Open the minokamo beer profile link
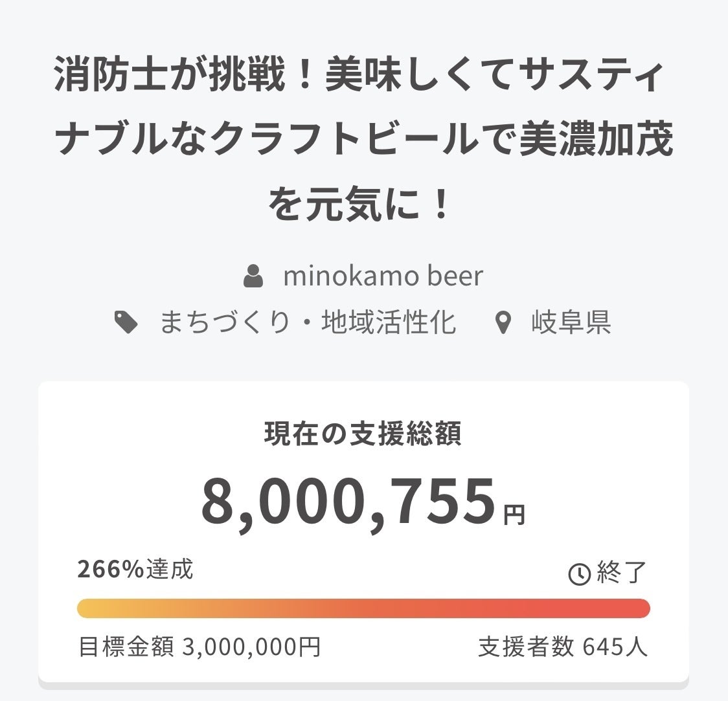Image resolution: width=728 pixels, height=701 pixels. point(383,276)
